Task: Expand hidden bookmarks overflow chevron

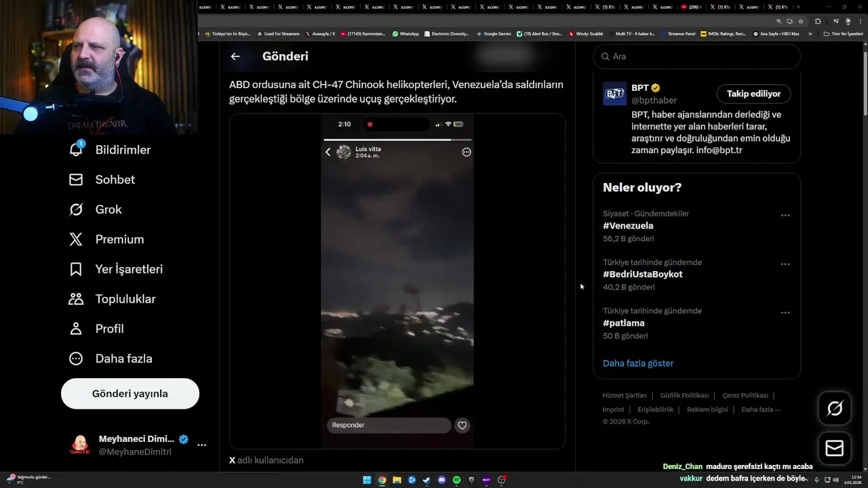Action: [x=810, y=33]
